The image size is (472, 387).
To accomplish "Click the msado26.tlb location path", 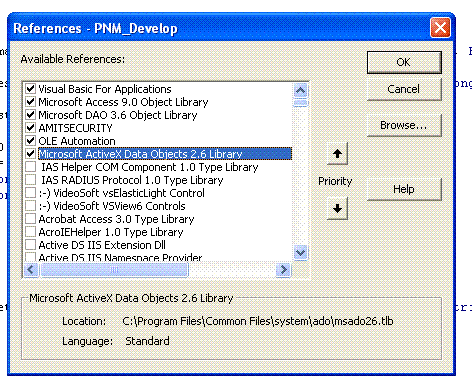I will 258,321.
